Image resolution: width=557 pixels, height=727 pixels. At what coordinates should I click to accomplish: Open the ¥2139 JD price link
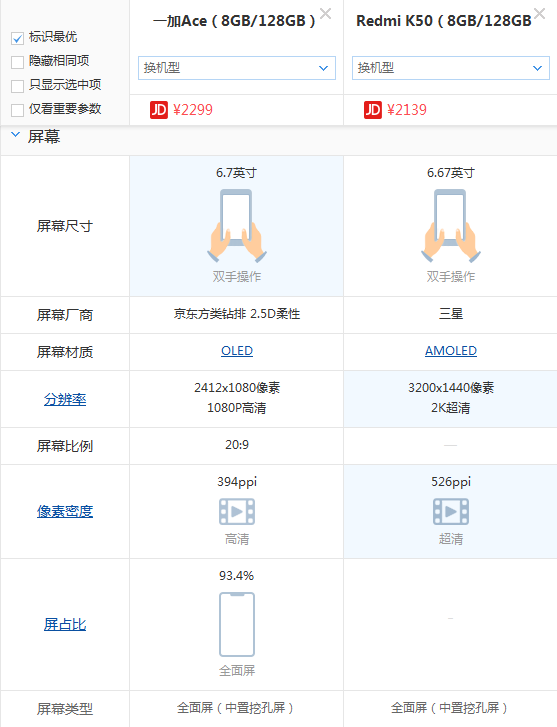tap(407, 110)
